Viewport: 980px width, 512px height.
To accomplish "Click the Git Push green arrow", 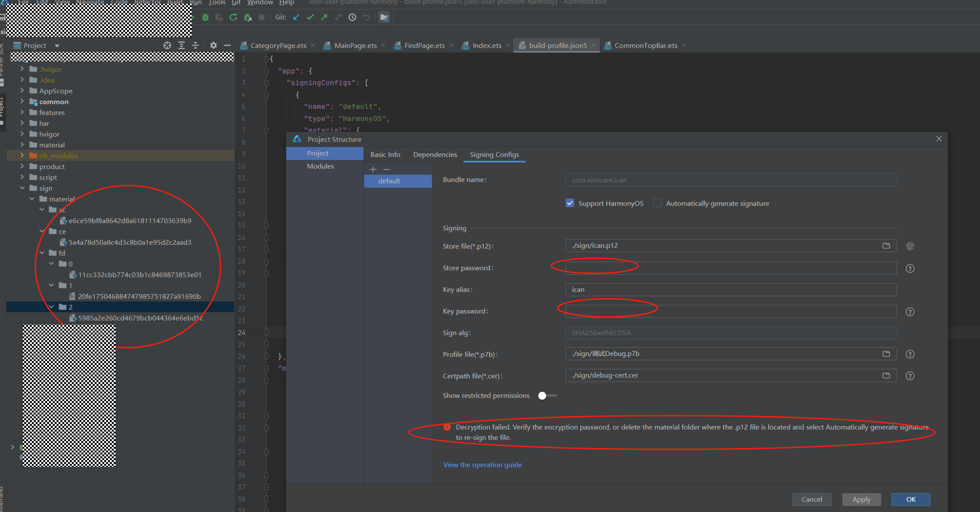I will pos(324,18).
